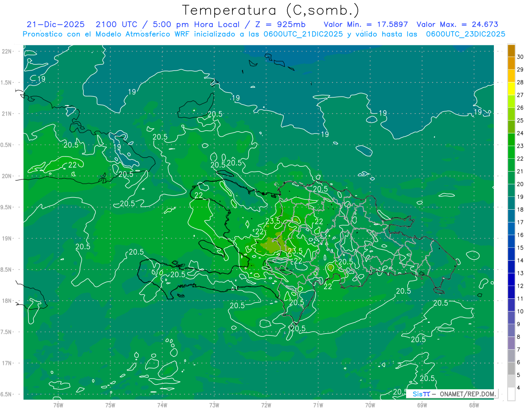Click the orange color bar segment between 29 and 30
Screen dimensions: 532x411
click(x=511, y=63)
